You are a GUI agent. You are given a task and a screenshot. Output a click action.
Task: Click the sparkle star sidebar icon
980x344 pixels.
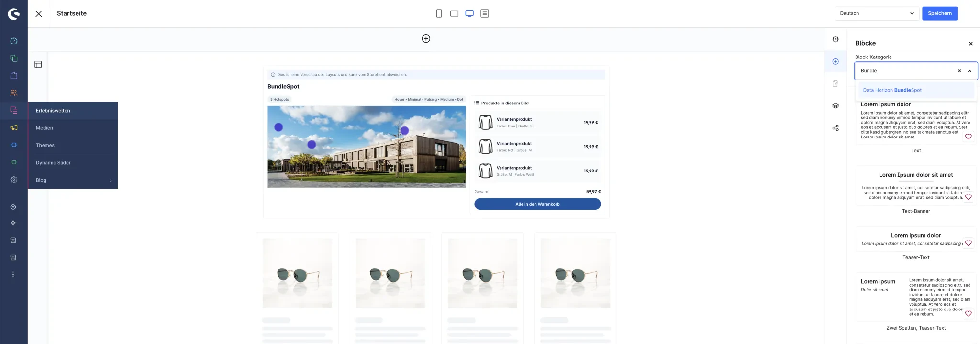coord(13,223)
